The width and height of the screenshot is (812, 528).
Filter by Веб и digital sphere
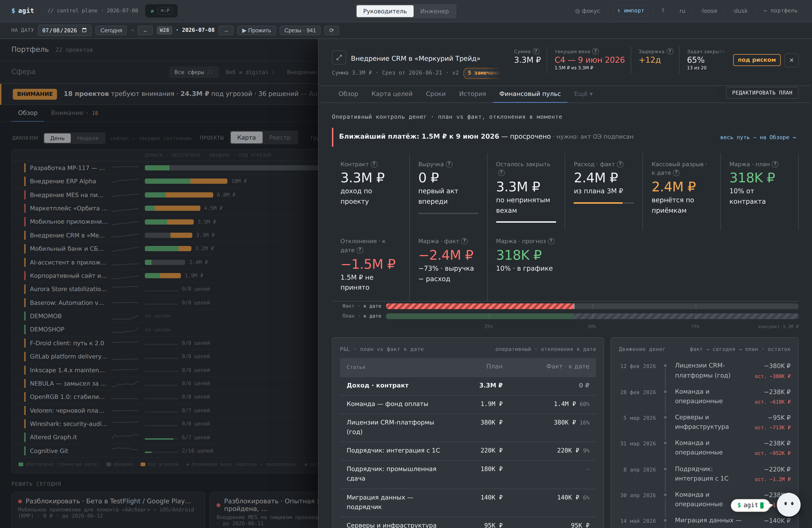click(x=250, y=72)
